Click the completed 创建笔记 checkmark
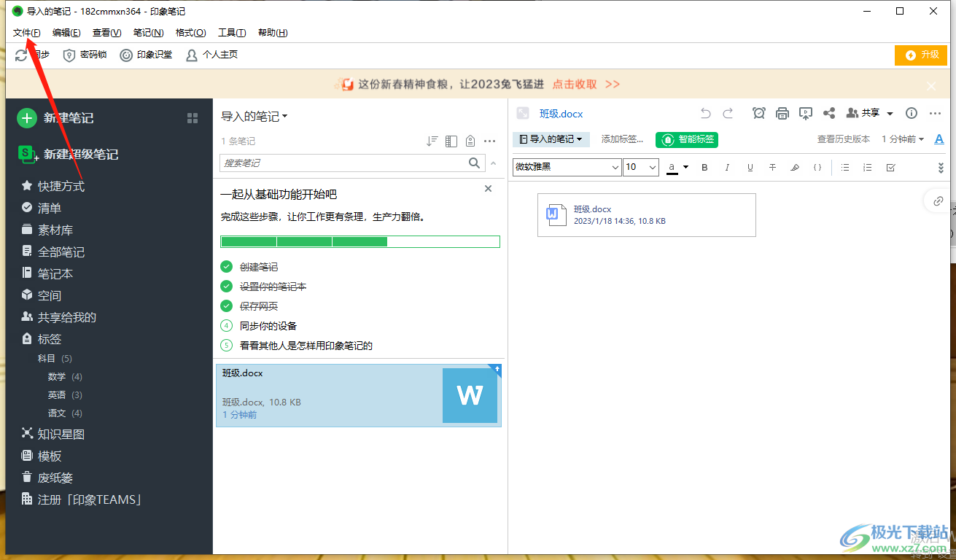Image resolution: width=956 pixels, height=560 pixels. [226, 267]
